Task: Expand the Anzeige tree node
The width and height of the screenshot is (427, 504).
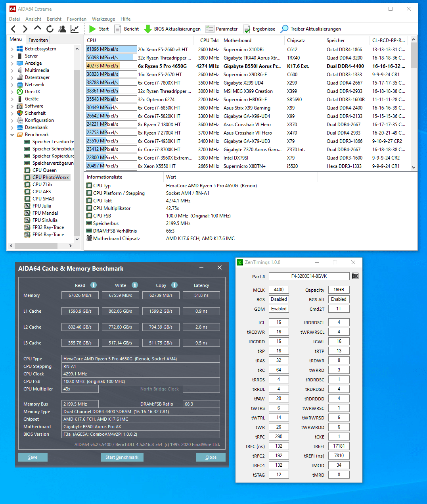Action: pos(12,63)
